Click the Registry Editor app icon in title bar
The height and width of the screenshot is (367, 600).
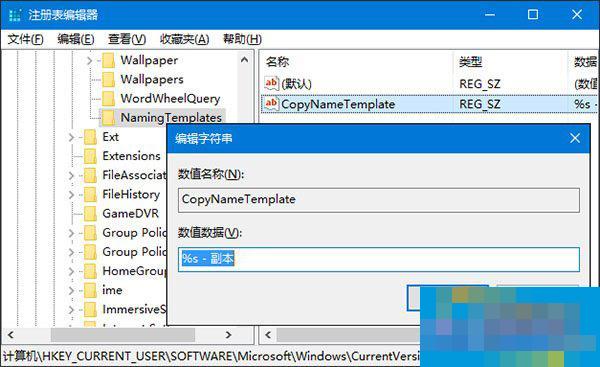(x=15, y=15)
